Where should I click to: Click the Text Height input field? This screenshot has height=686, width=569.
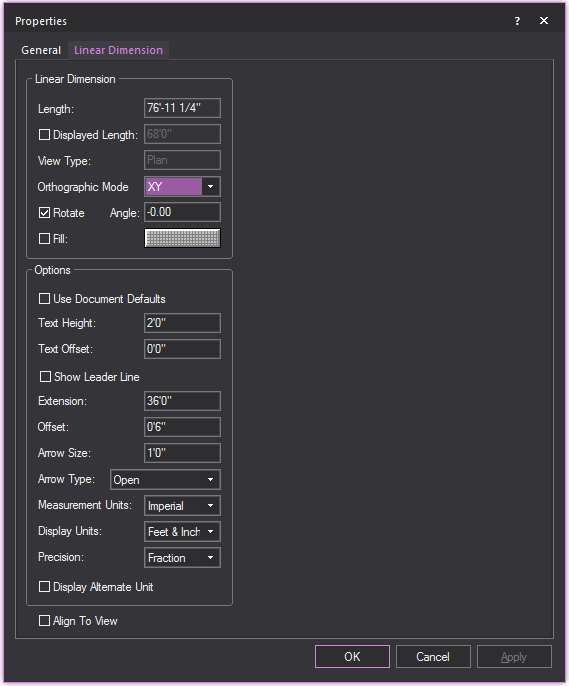182,323
